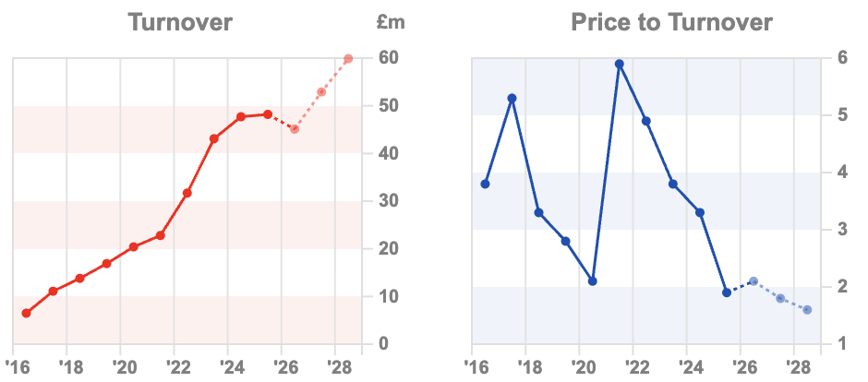The height and width of the screenshot is (382, 868).
Task: Click the Price to Turnover chart title
Action: tap(671, 22)
